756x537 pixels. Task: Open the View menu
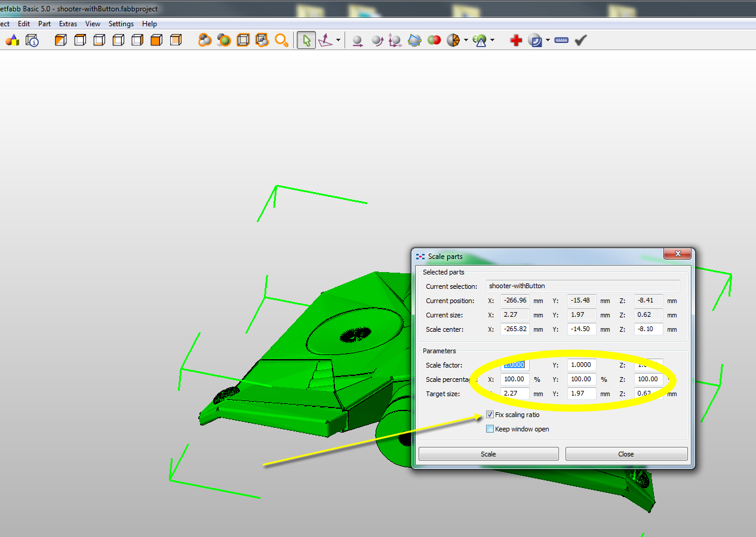pos(93,24)
